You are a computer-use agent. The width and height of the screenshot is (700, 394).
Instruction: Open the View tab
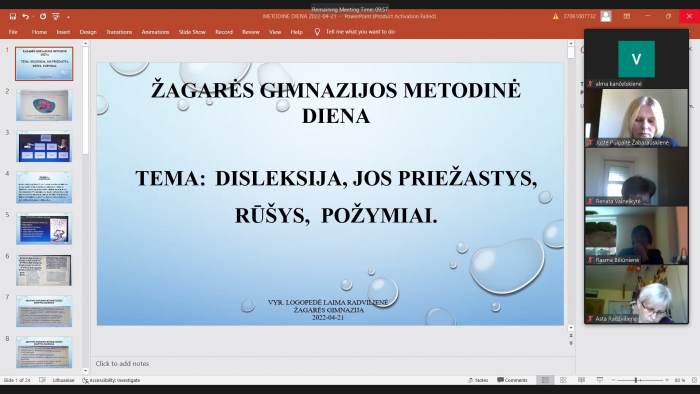[x=275, y=32]
